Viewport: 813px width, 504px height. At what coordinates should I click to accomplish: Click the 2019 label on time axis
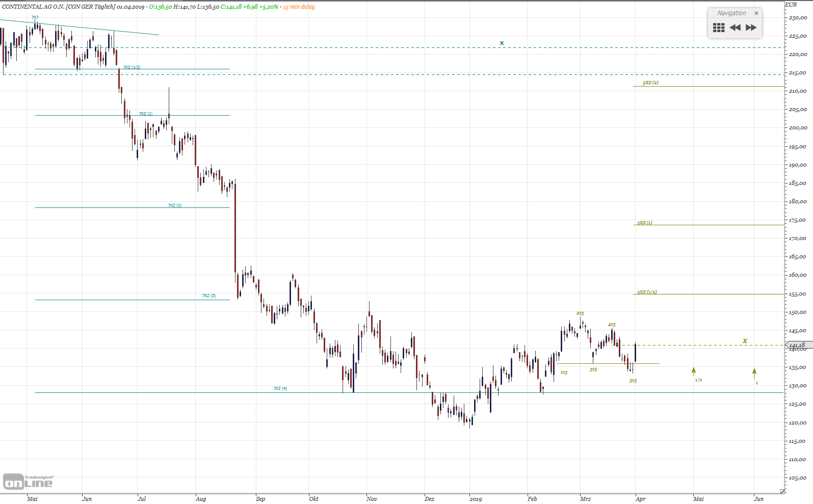click(476, 499)
